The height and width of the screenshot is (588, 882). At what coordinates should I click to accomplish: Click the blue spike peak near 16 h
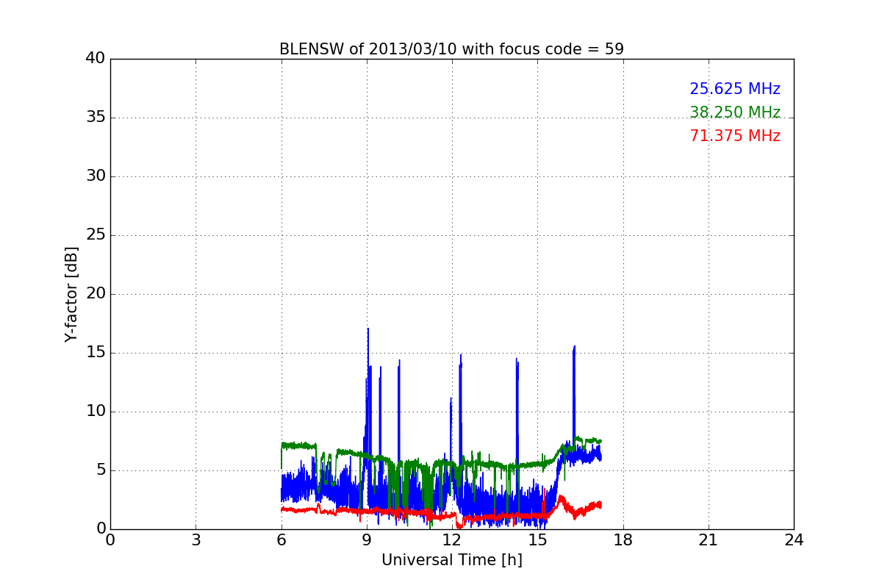pyautogui.click(x=574, y=347)
